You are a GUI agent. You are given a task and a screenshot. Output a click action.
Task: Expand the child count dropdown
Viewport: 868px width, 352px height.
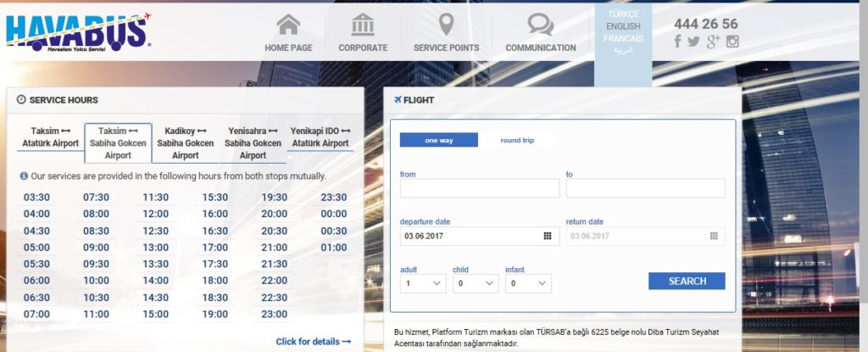point(476,283)
